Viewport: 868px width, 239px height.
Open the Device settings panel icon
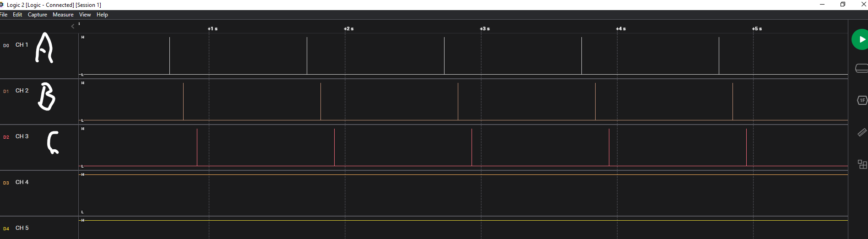(x=862, y=68)
